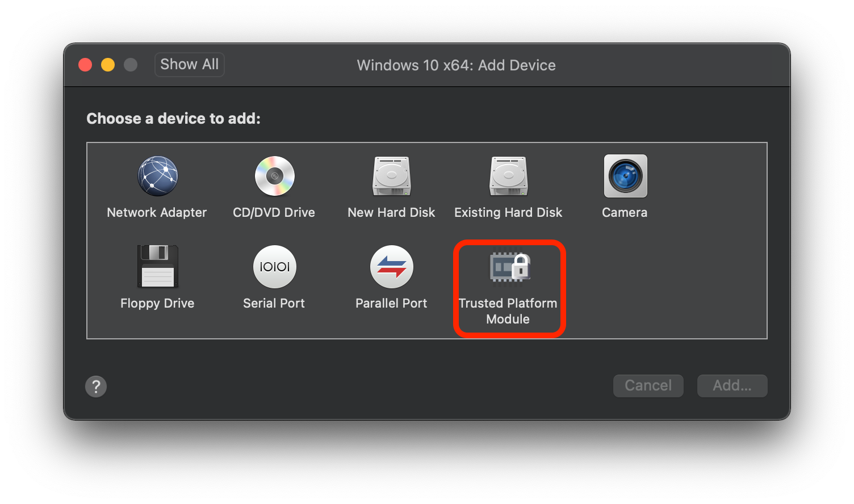Close the window with the red button

pyautogui.click(x=85, y=65)
